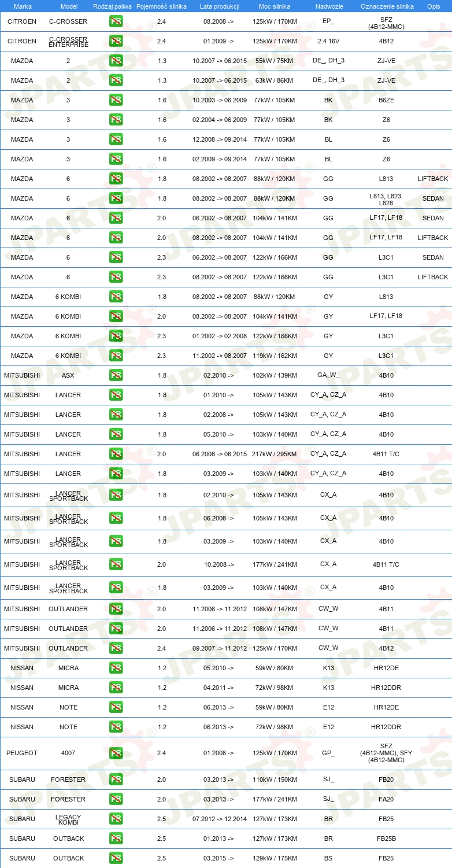Image resolution: width=452 pixels, height=868 pixels.
Task: Click engine codes L813, L823, L828
Action: (x=386, y=199)
